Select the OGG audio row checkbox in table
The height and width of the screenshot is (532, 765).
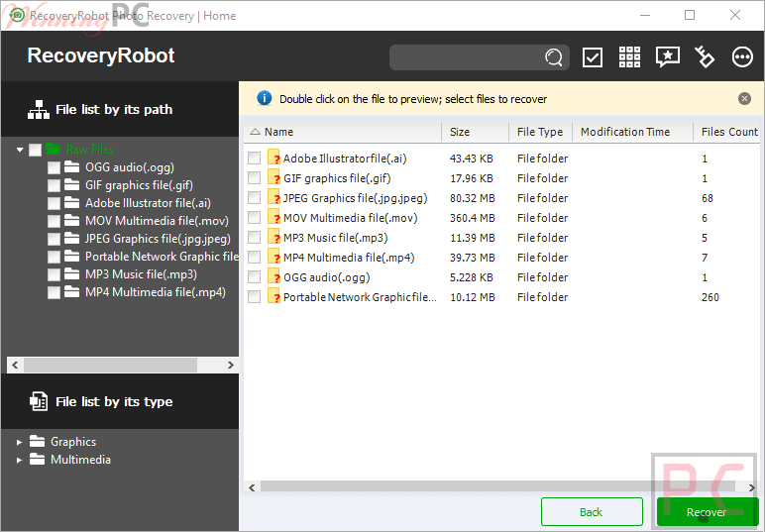click(255, 277)
